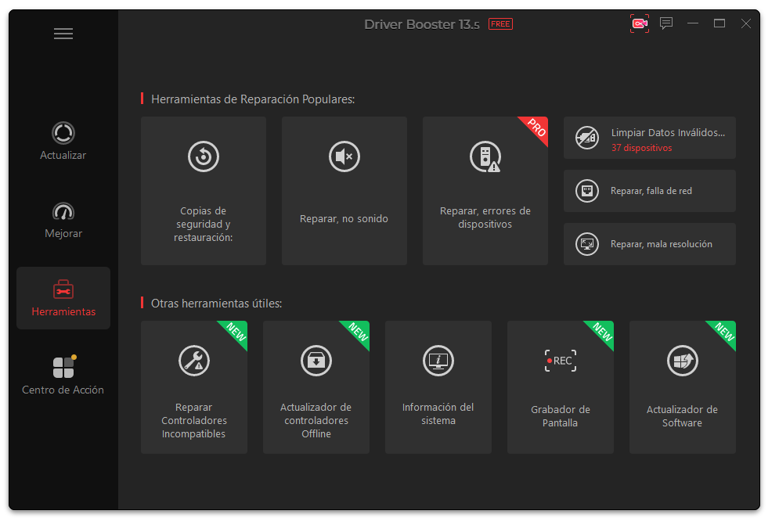Open Centro de Acción grid icon
The width and height of the screenshot is (779, 532).
[64, 367]
